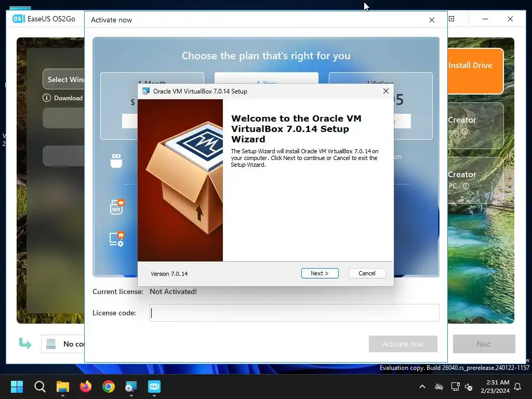Click the green arrow icon in OS2Go
The height and width of the screenshot is (399, 532).
click(25, 343)
